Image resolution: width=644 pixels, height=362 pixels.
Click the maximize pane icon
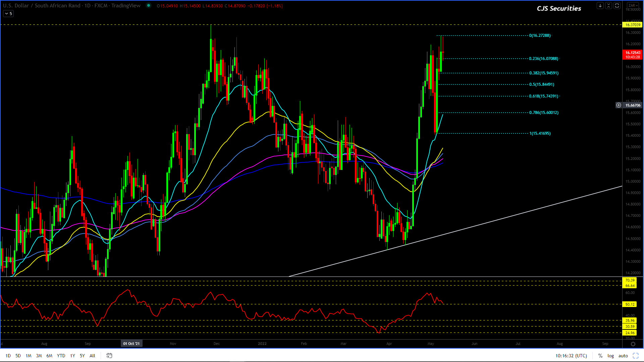(617, 6)
